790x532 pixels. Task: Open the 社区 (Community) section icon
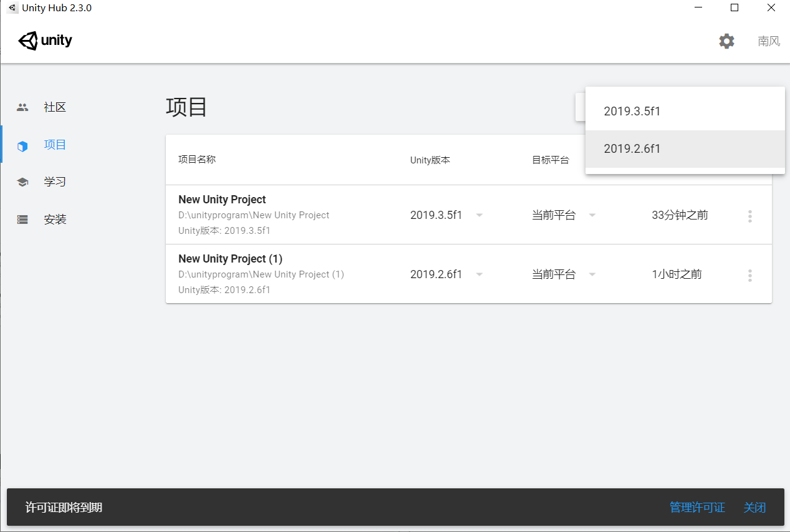(22, 107)
